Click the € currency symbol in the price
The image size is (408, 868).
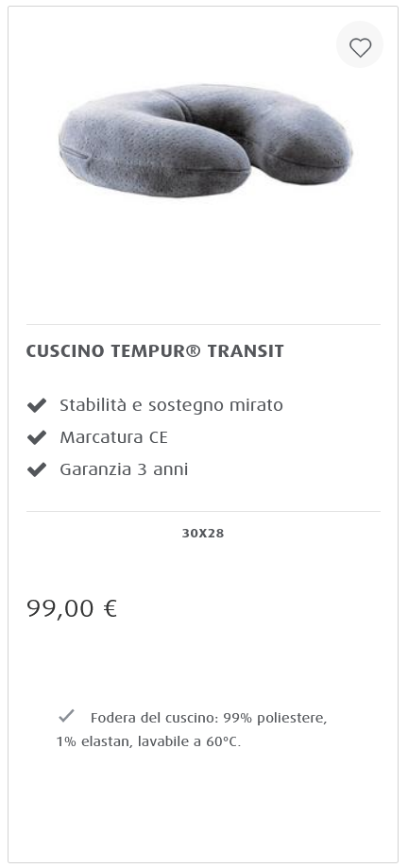[110, 608]
